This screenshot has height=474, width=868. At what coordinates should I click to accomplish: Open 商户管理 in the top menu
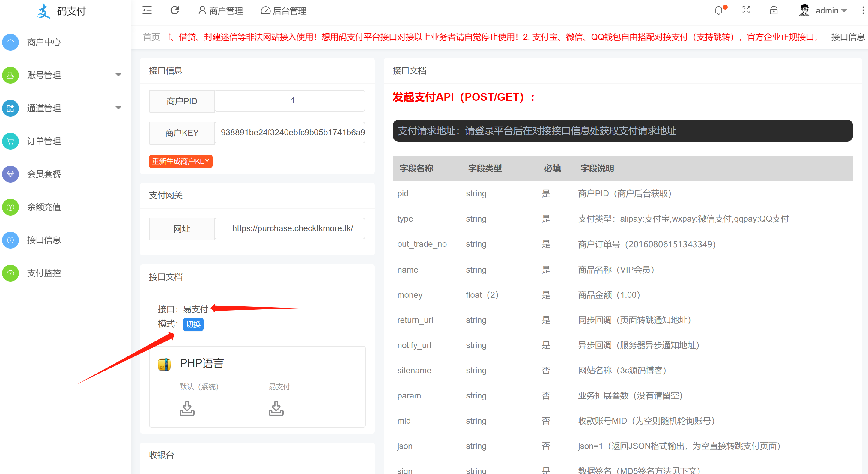click(221, 11)
